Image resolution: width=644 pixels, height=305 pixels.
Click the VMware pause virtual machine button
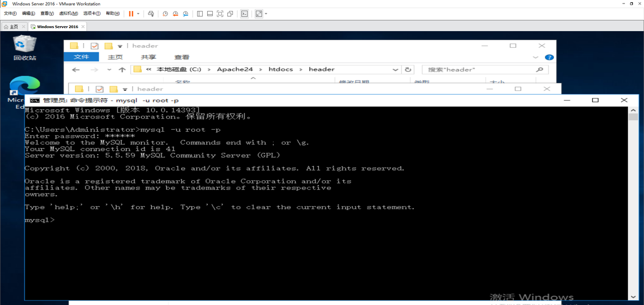tap(131, 14)
